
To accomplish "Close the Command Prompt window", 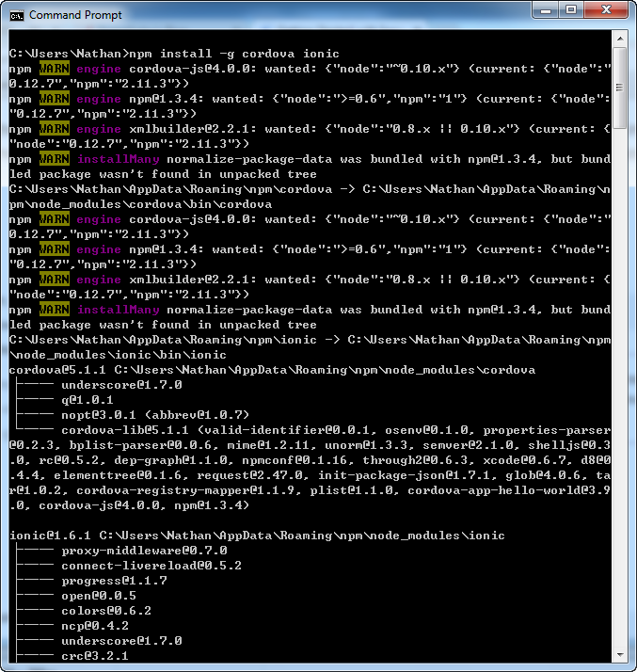I will pos(605,9).
